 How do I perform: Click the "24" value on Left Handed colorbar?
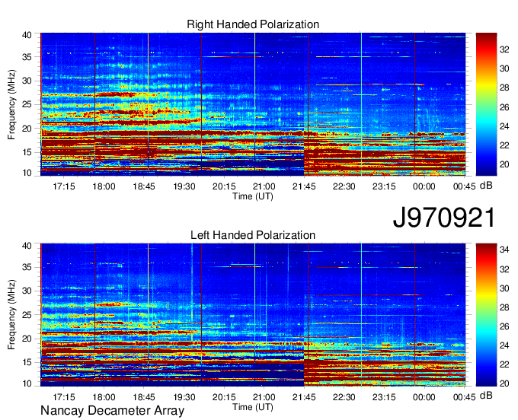click(x=504, y=345)
